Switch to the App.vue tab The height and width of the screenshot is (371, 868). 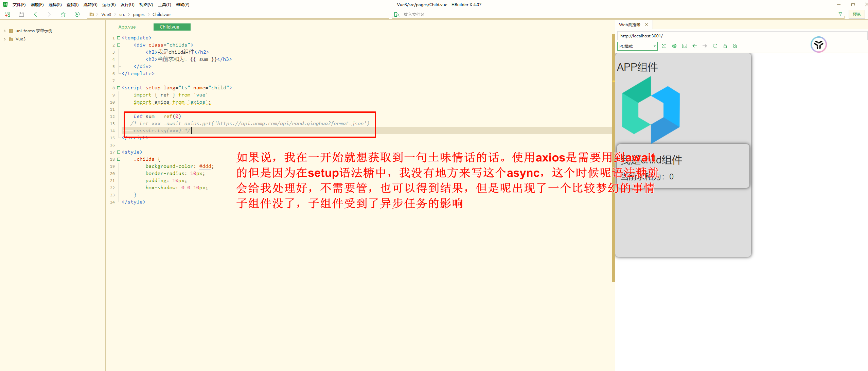click(127, 27)
